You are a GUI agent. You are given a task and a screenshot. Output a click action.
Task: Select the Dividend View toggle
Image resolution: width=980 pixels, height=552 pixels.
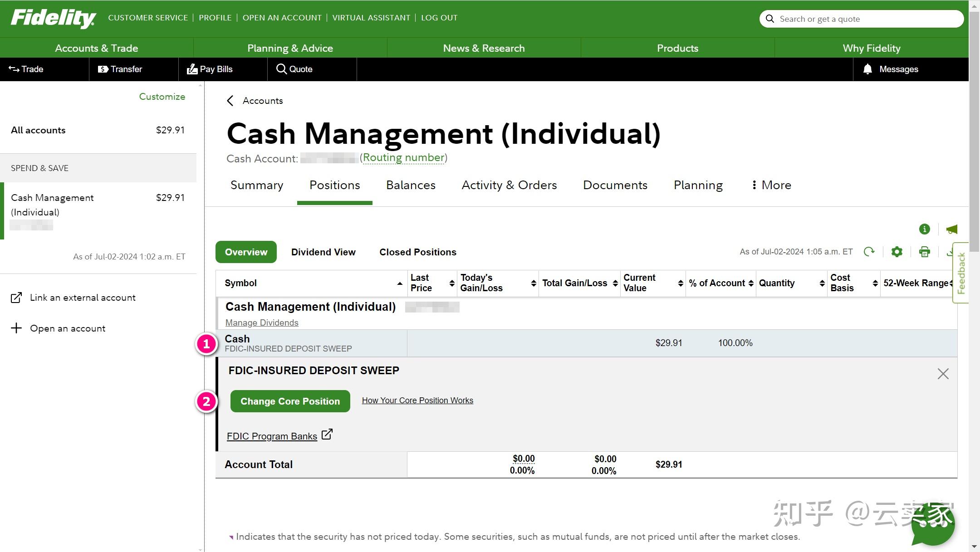point(323,252)
